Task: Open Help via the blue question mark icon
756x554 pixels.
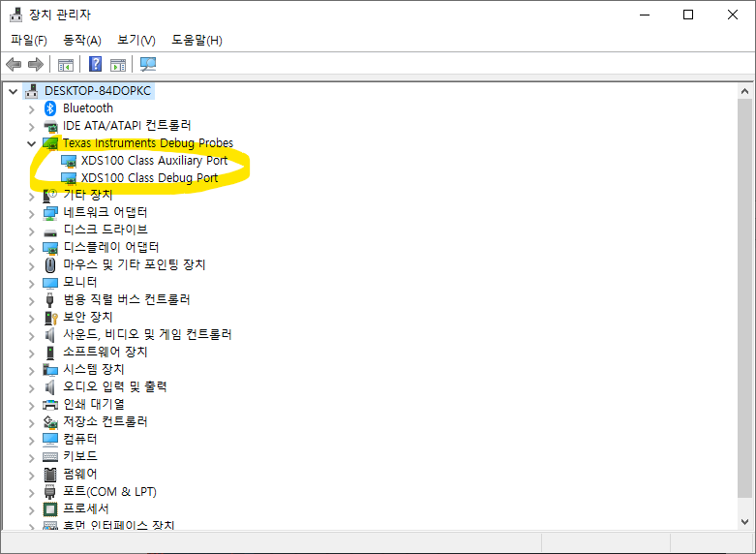Action: click(x=96, y=64)
